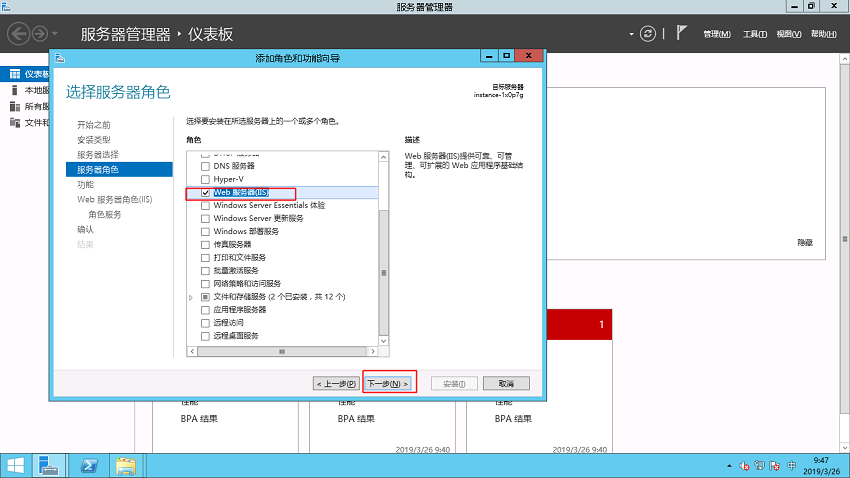This screenshot has width=850, height=478.
Task: Click the role list vertical scrollbar thumb
Action: pos(383,273)
